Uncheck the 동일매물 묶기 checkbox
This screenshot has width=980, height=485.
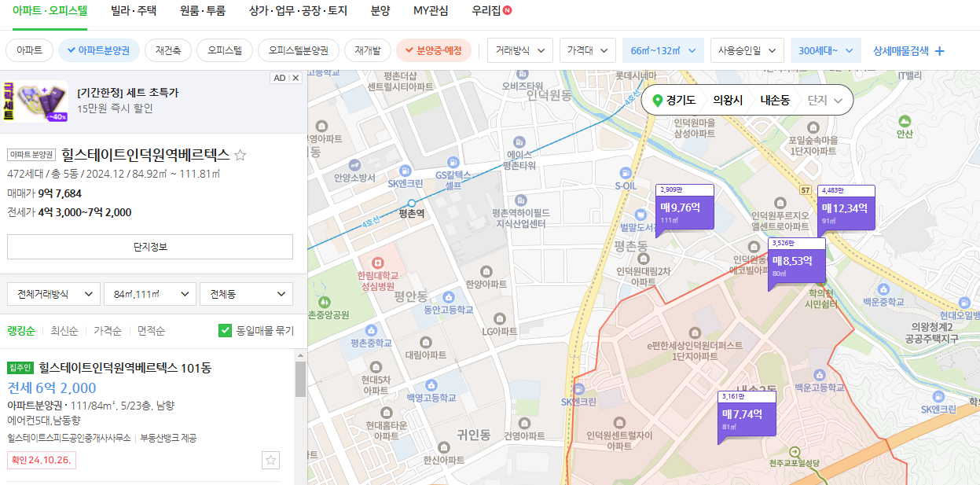(x=225, y=331)
